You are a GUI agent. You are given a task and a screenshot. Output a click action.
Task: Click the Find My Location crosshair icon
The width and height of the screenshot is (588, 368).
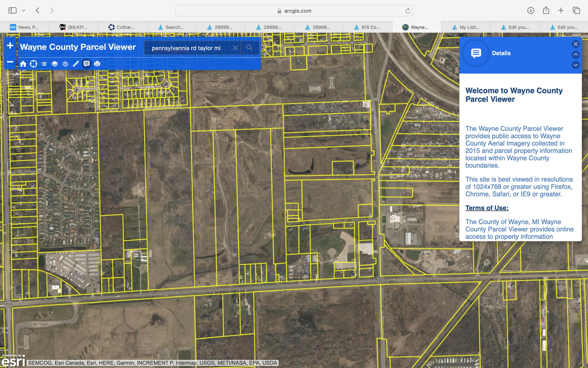(x=34, y=64)
